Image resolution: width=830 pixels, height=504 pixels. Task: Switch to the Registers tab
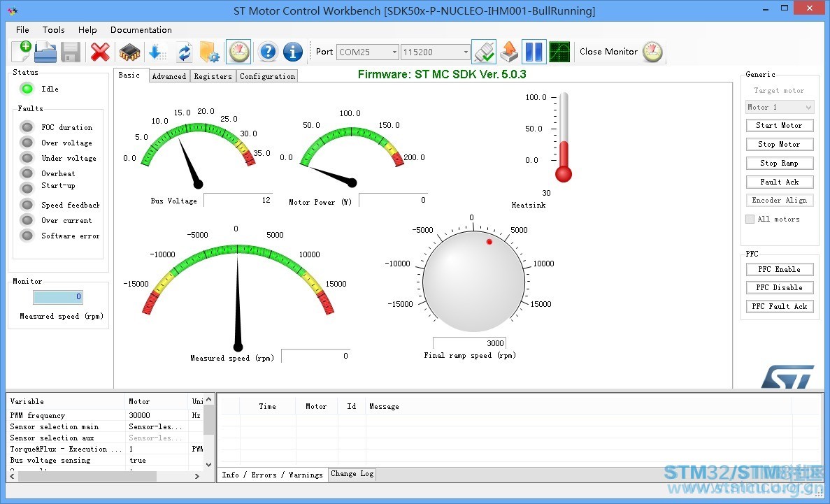point(213,76)
